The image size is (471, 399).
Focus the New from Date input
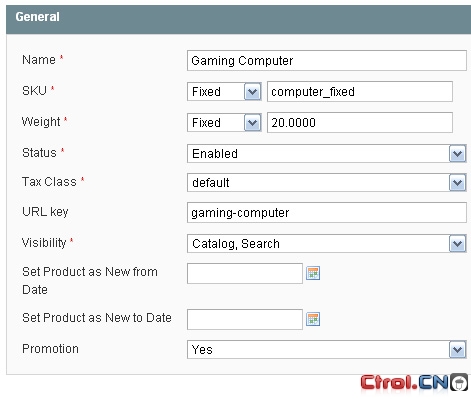coord(245,274)
